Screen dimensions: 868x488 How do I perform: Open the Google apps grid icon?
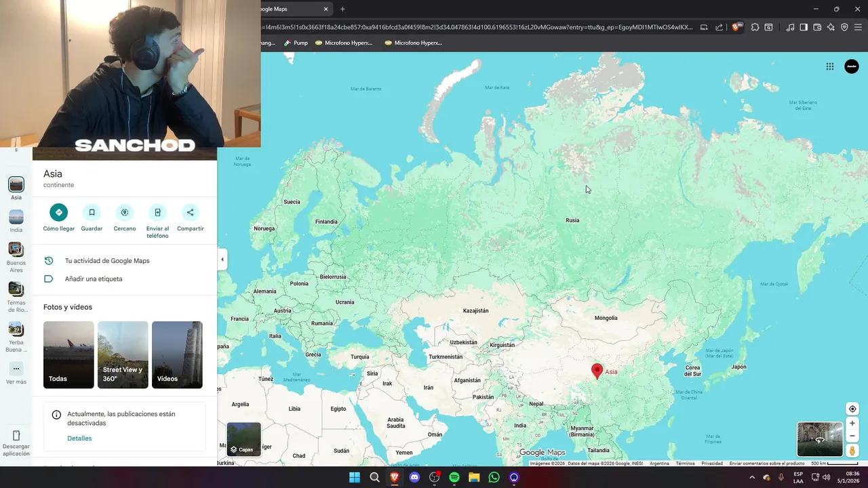[x=830, y=66]
